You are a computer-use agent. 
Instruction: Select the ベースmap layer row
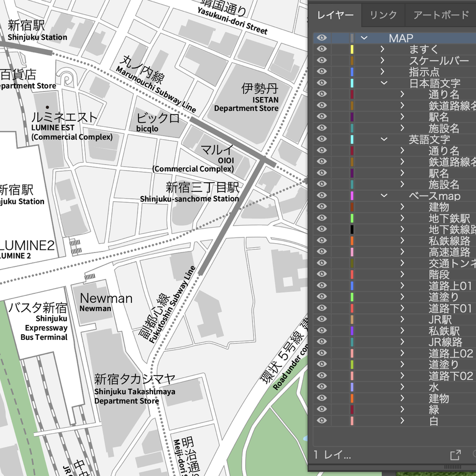click(394, 195)
